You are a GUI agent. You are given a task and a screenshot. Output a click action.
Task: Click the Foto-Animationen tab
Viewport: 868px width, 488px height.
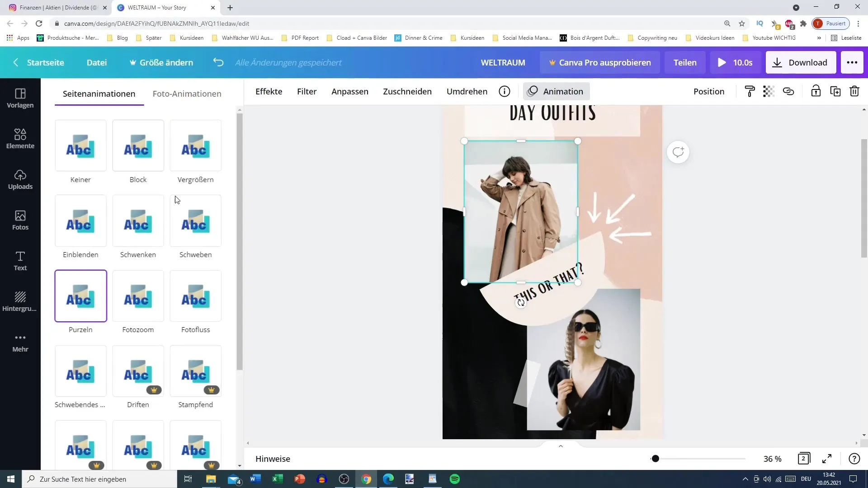click(x=187, y=94)
